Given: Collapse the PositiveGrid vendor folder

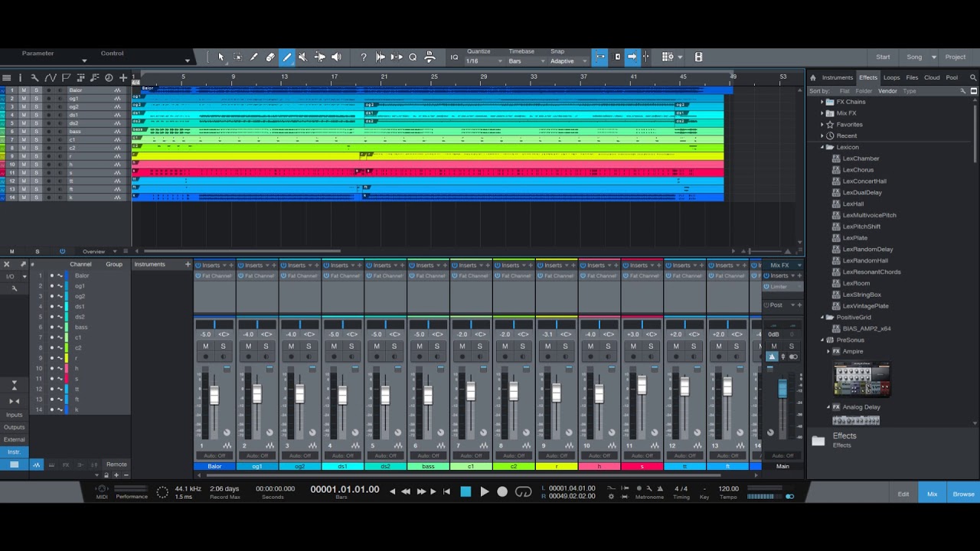Looking at the screenshot, I should point(822,317).
